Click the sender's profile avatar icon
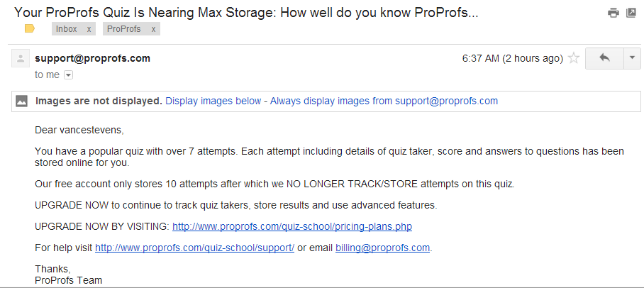644x288 pixels. 21,59
